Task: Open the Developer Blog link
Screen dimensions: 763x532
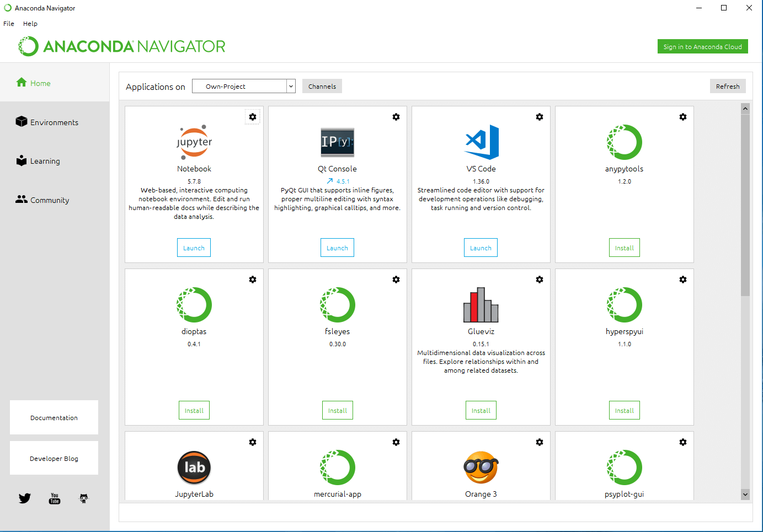Action: (x=54, y=458)
